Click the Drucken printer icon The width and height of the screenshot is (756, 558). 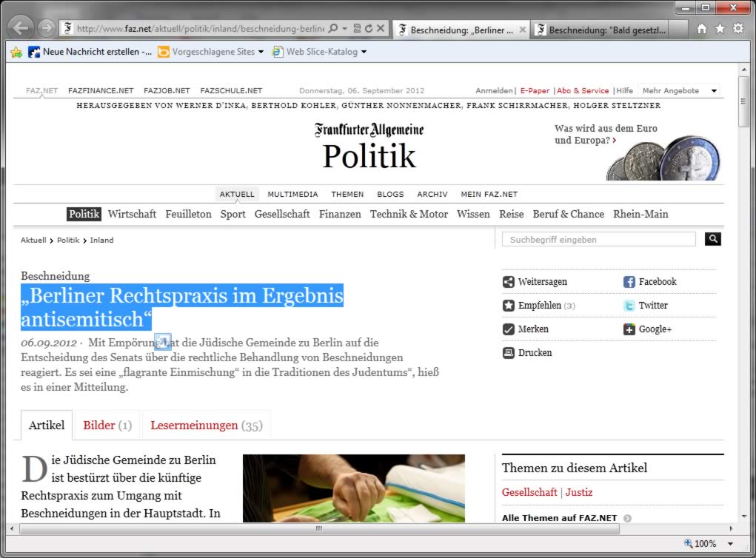(x=508, y=353)
